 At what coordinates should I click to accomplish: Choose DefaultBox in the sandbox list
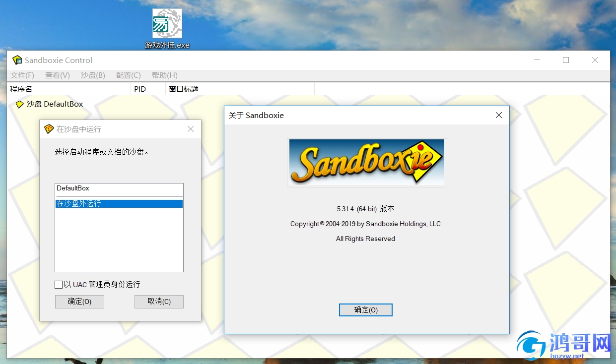(x=119, y=188)
